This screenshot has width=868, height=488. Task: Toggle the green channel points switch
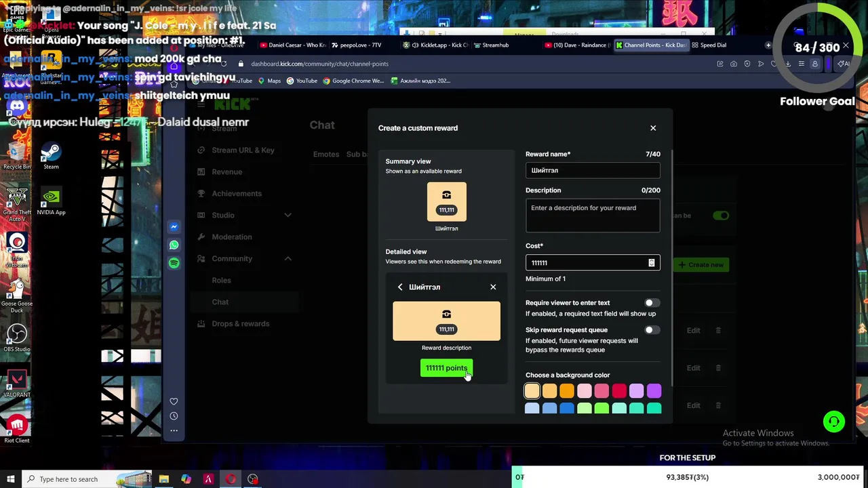click(x=721, y=216)
